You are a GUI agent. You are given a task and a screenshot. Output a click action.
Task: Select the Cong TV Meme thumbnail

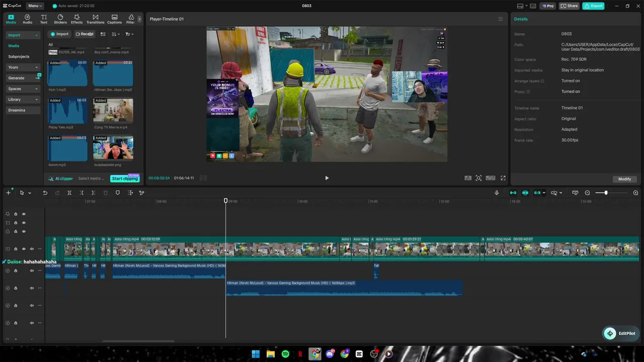[113, 111]
